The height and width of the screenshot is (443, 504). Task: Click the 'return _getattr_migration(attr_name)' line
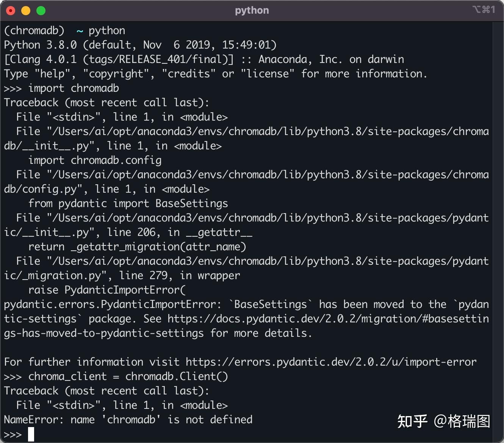[x=137, y=247]
